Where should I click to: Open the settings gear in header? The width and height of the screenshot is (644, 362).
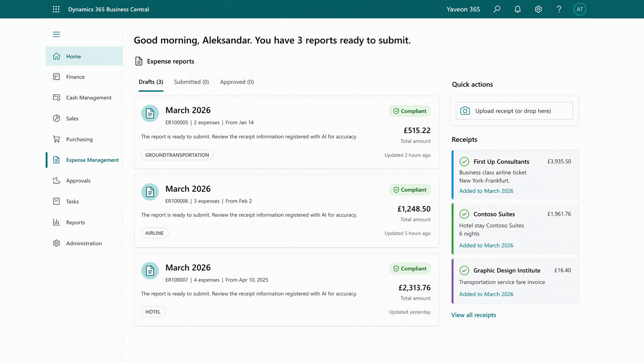[x=538, y=9]
